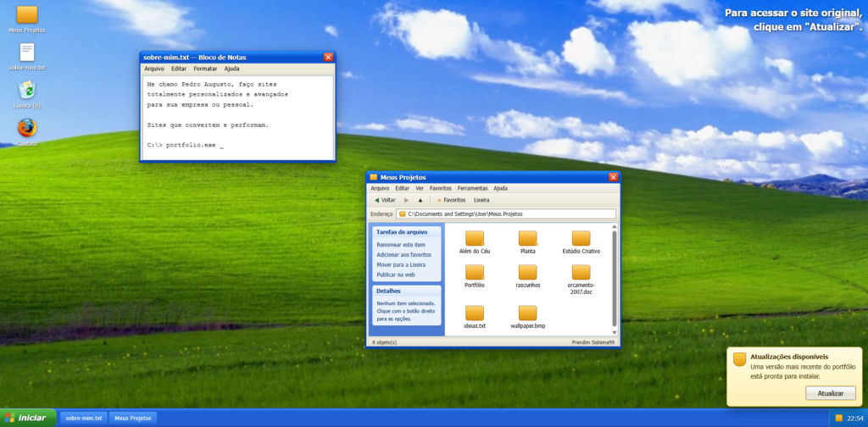
Task: Click the folder icon in the Meus Projetos title bar
Action: coord(374,177)
